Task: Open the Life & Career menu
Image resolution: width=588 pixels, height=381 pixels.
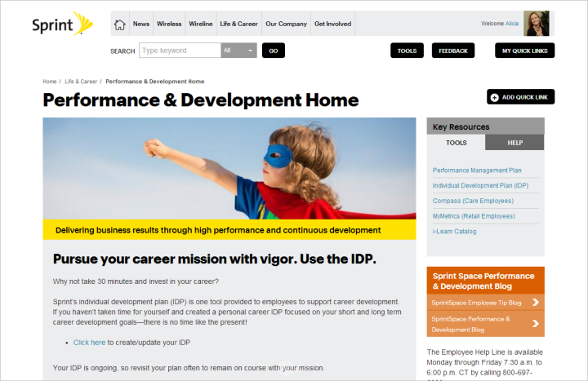Action: pos(238,24)
